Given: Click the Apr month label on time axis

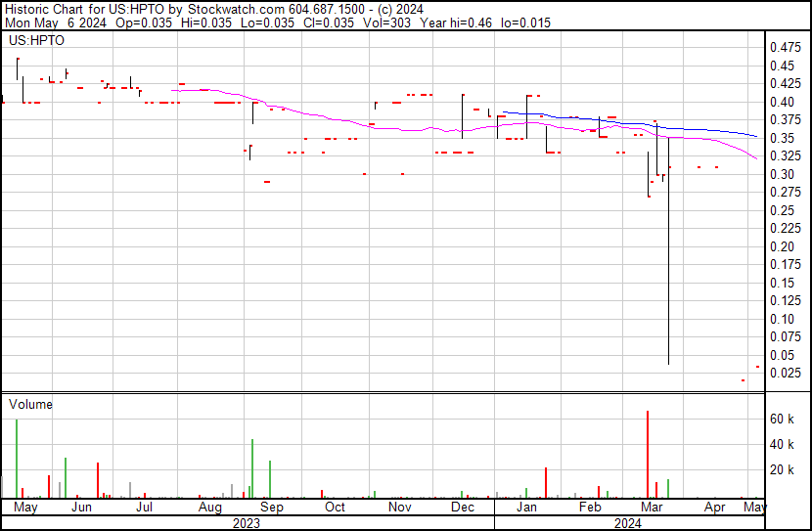Looking at the screenshot, I should click(x=714, y=508).
